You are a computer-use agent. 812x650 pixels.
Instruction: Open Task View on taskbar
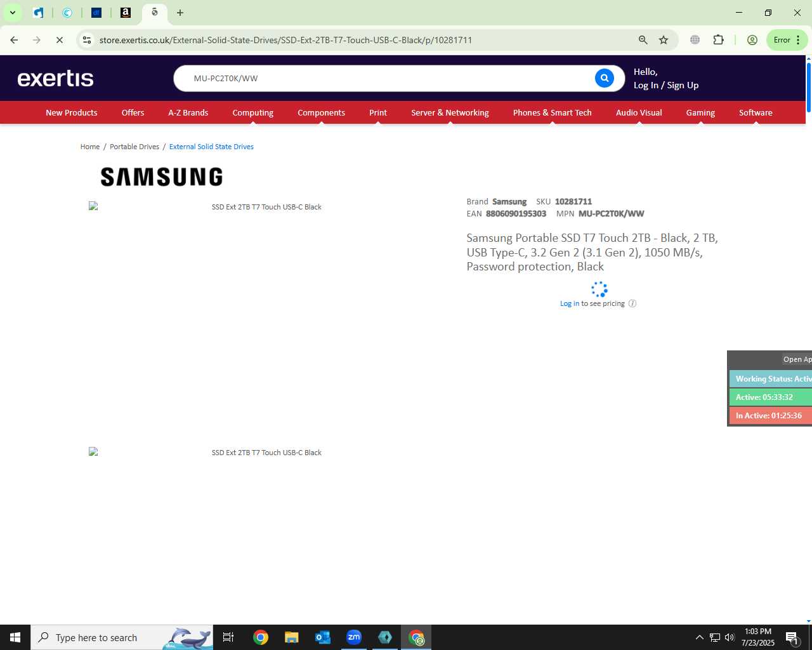228,637
